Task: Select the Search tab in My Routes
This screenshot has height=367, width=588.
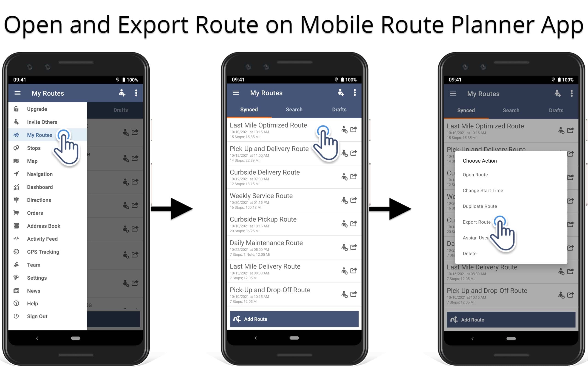Action: coord(294,109)
